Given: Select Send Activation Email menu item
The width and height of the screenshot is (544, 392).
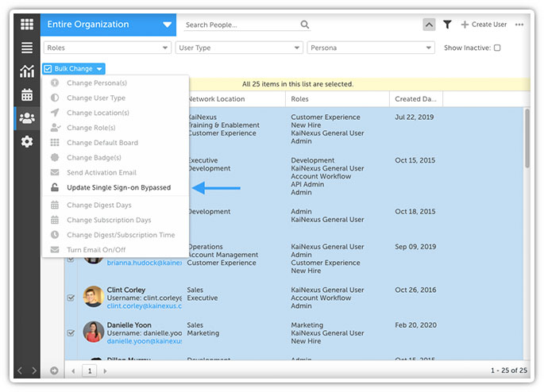Looking at the screenshot, I should (115, 172).
